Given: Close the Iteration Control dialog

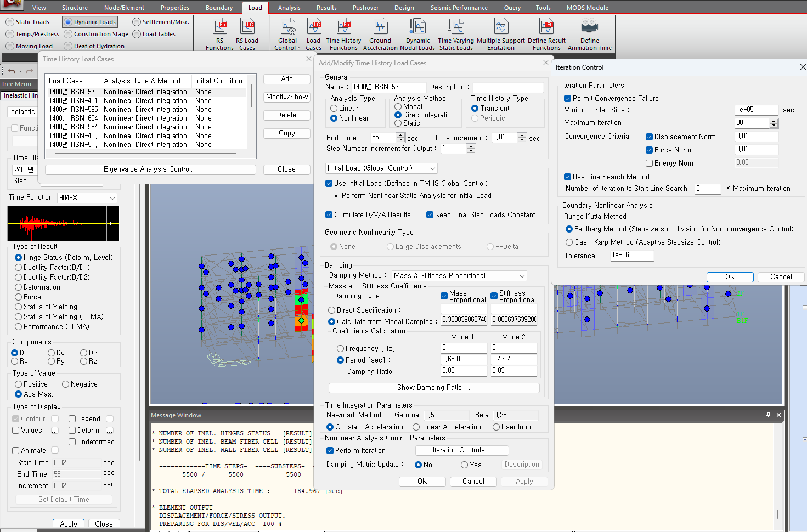Looking at the screenshot, I should click(803, 67).
